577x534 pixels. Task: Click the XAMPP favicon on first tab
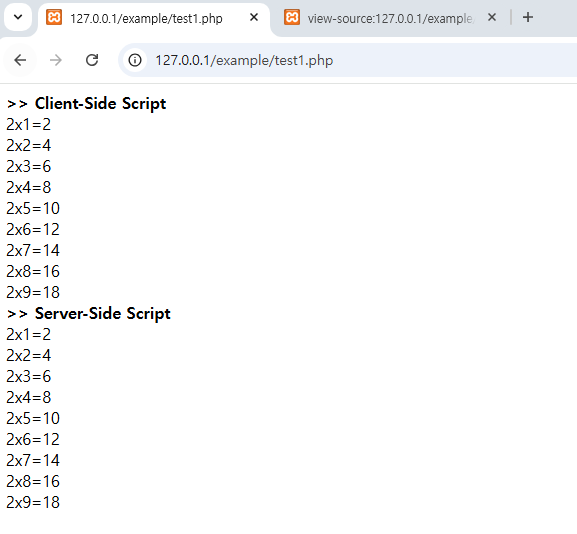tap(54, 17)
